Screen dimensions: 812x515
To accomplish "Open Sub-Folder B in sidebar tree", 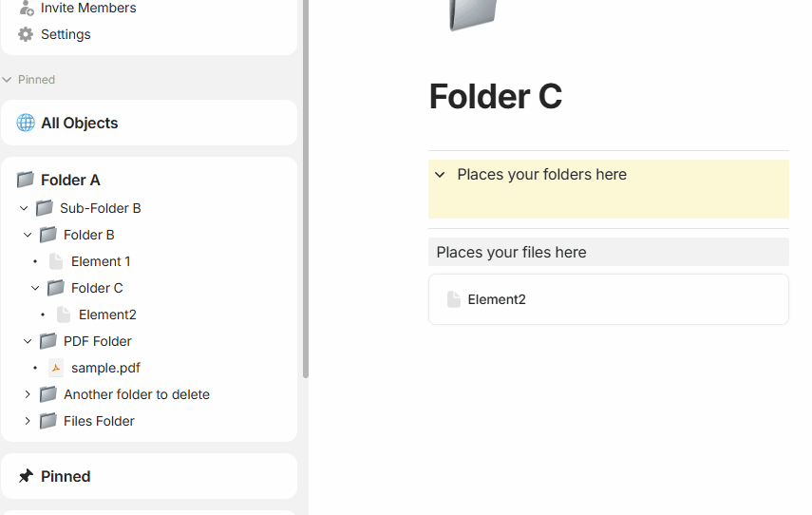I will [x=101, y=208].
